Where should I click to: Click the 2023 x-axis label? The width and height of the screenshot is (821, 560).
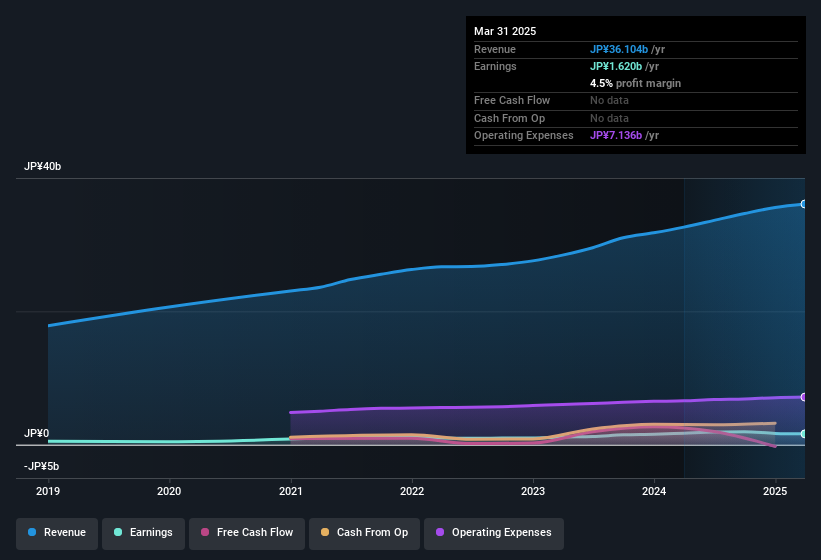point(533,491)
